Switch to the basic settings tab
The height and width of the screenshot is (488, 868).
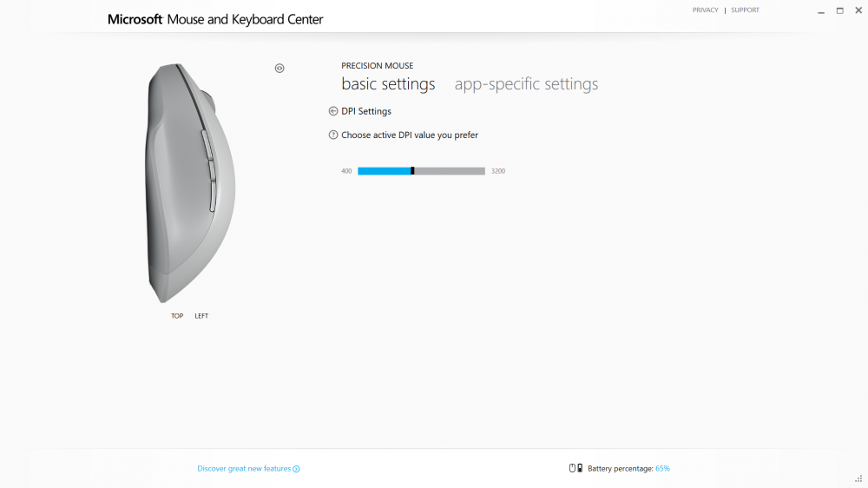coord(388,83)
